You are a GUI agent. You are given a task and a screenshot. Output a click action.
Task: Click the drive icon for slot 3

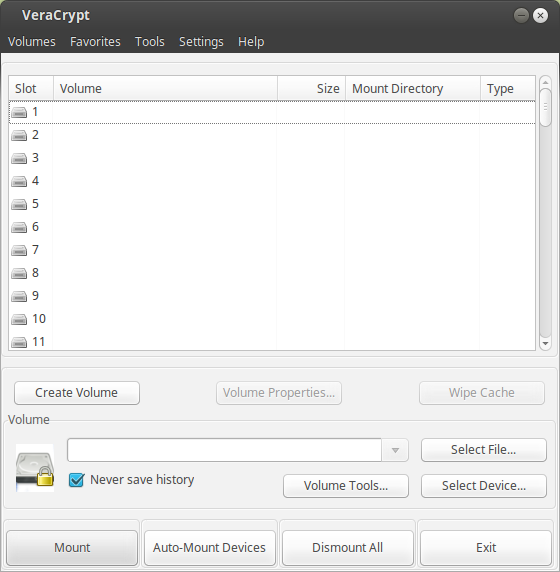pos(19,158)
